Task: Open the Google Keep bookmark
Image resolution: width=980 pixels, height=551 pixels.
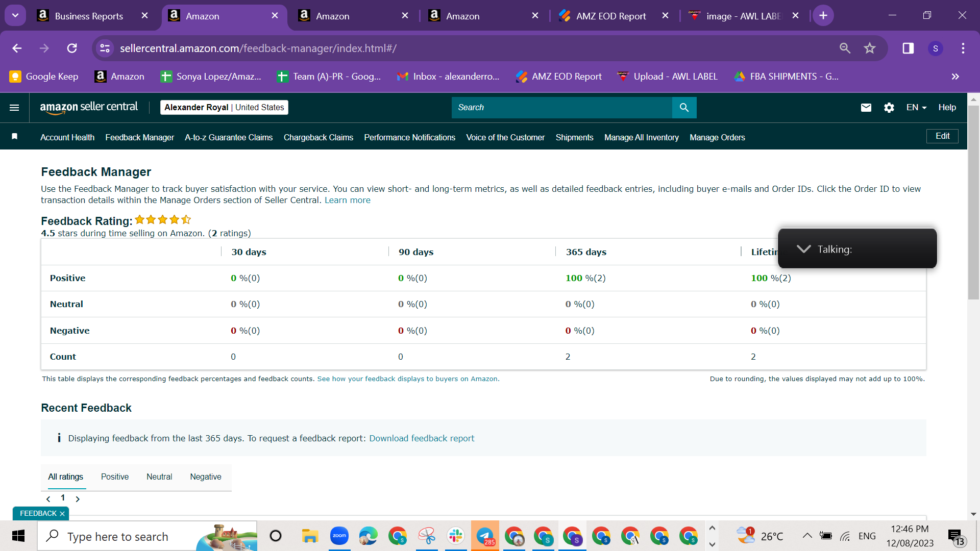Action: (x=44, y=77)
